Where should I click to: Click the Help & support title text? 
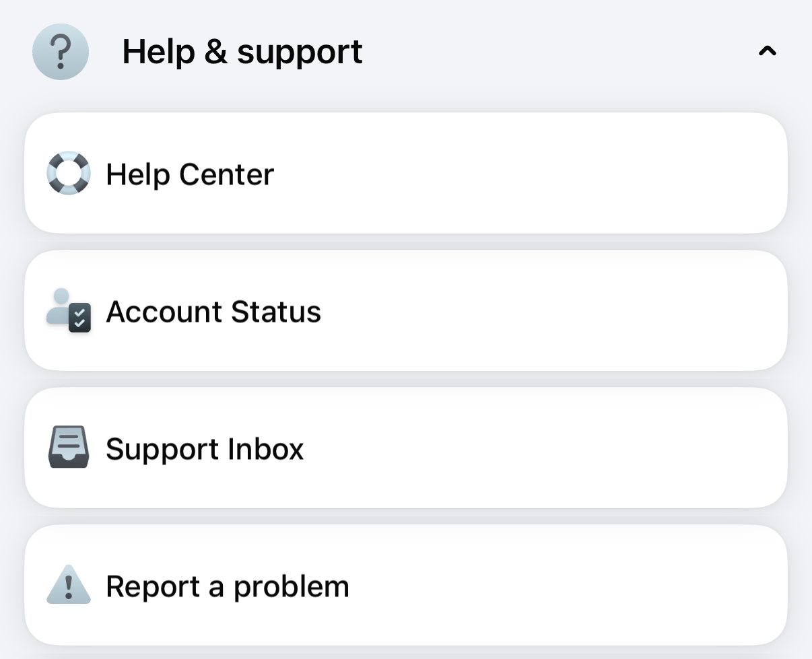click(x=243, y=52)
